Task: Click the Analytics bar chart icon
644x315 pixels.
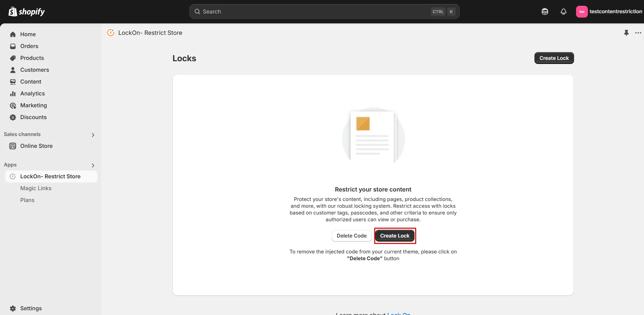Action: [x=13, y=94]
